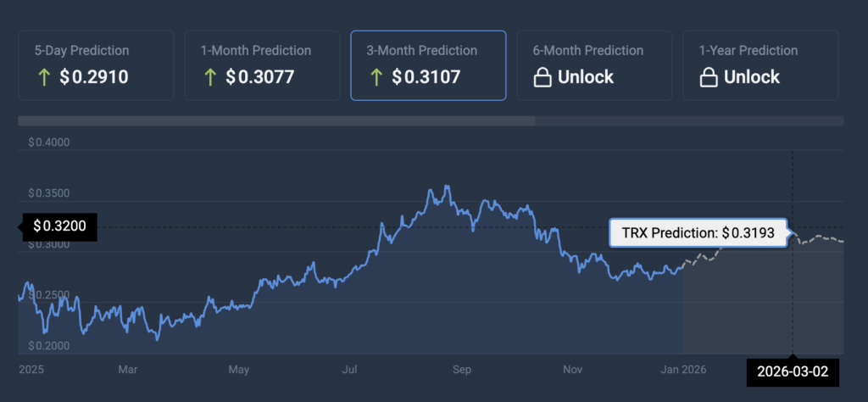The image size is (868, 402).
Task: Click the green up arrow beside $0.3107
Action: pyautogui.click(x=375, y=77)
